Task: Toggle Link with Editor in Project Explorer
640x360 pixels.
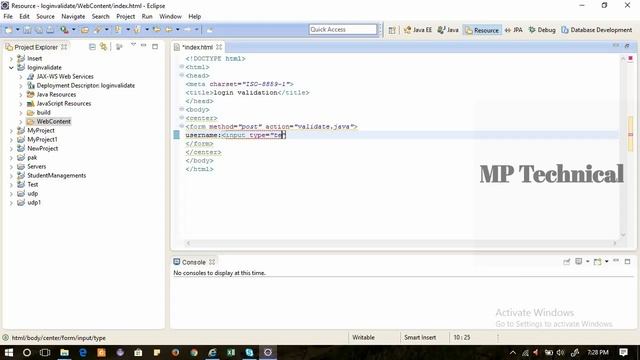Action: [x=103, y=47]
